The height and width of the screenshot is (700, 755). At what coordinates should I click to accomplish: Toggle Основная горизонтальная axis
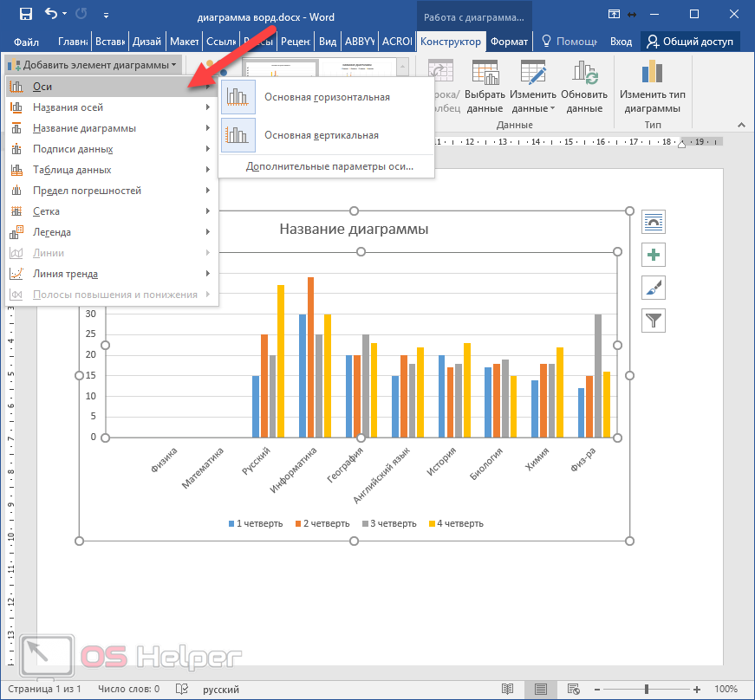(326, 97)
